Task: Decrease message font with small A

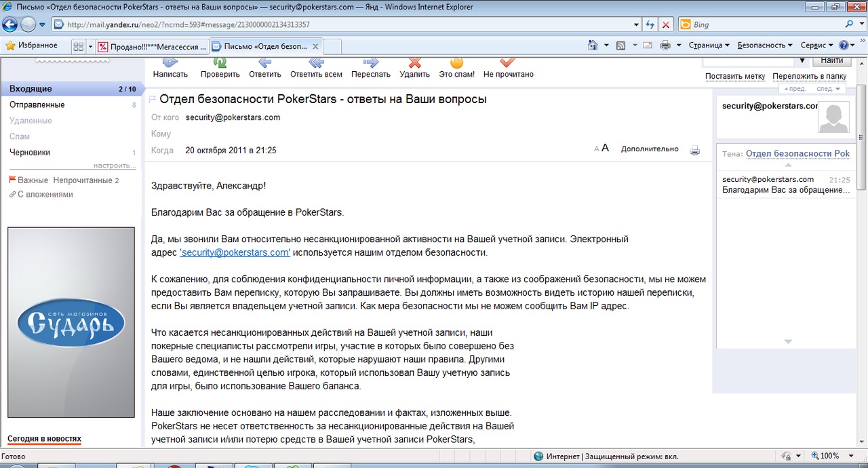Action: coord(597,149)
